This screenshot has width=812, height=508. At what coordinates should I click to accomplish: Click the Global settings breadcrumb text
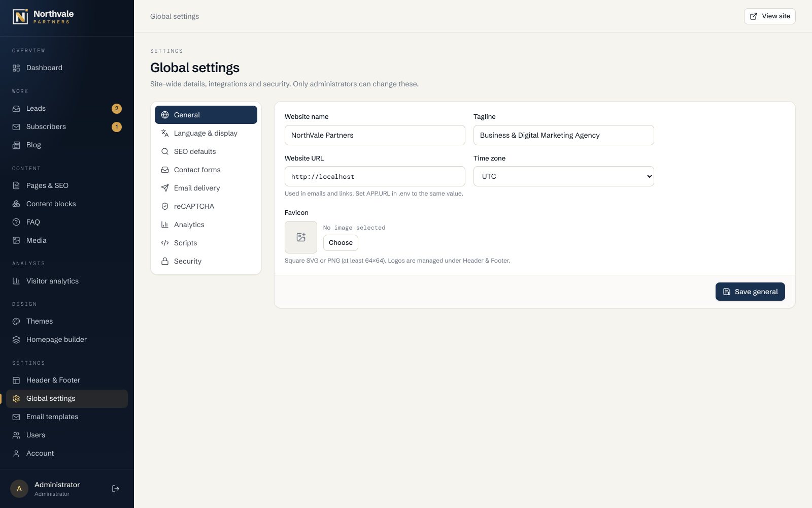point(175,16)
